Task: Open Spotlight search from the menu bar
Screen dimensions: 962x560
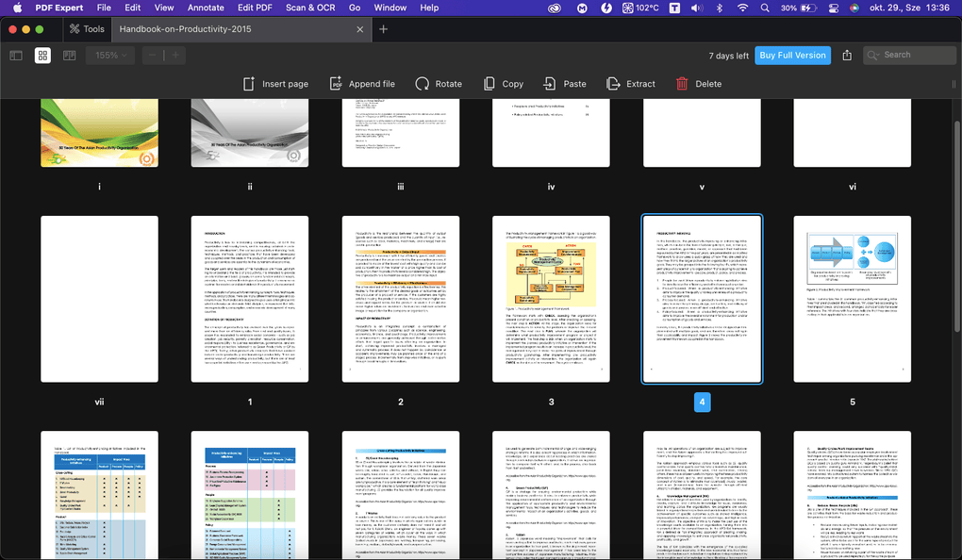Action: pos(765,8)
